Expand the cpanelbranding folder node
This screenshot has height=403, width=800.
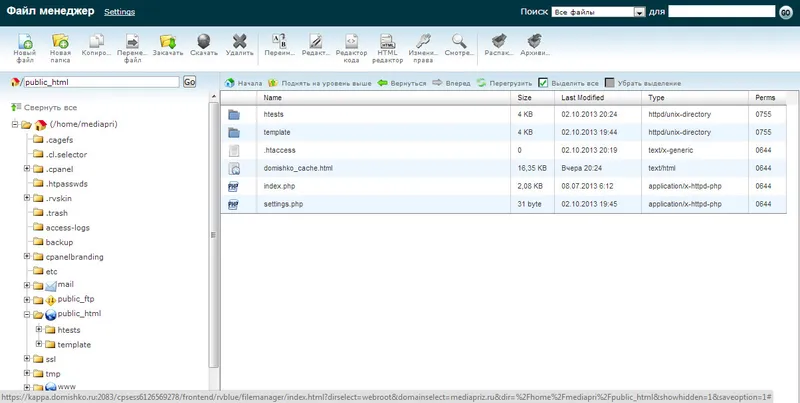[x=27, y=256]
